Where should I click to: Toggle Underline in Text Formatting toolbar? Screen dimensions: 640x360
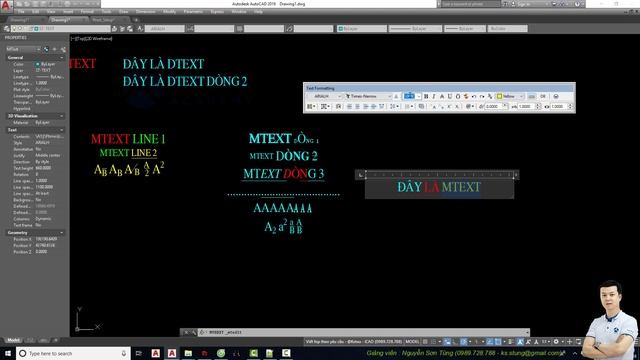click(450, 96)
